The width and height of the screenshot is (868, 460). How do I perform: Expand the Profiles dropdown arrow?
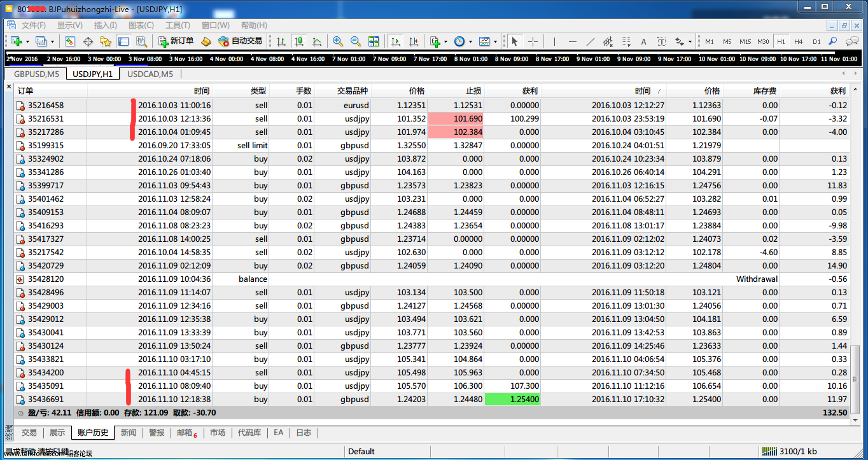(52, 41)
